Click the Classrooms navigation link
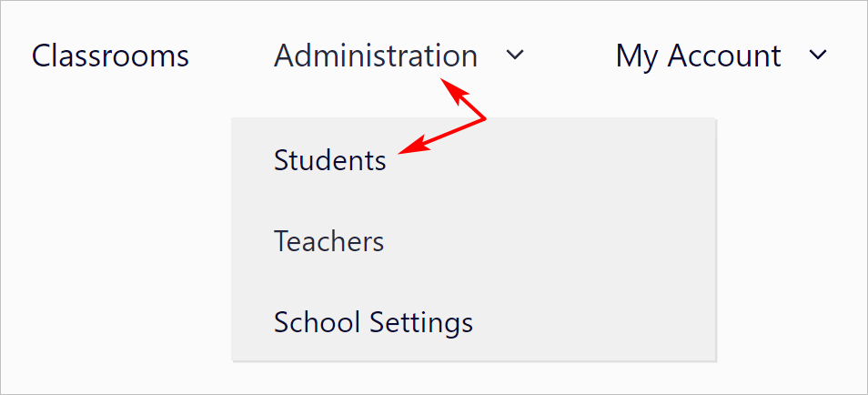This screenshot has height=395, width=868. 110,56
